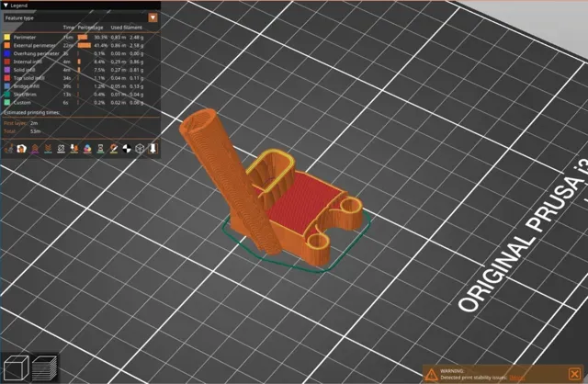Image resolution: width=588 pixels, height=384 pixels.
Task: Switch to 3D editor view cube
Action: 17,367
